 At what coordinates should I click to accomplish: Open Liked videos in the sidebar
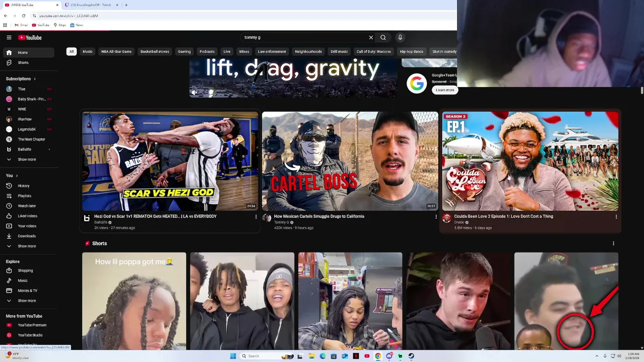tap(28, 216)
